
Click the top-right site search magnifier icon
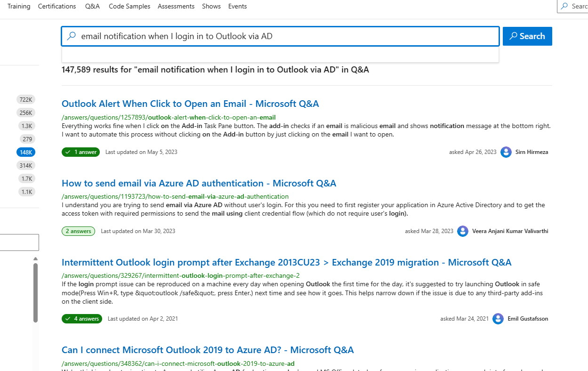coord(564,6)
